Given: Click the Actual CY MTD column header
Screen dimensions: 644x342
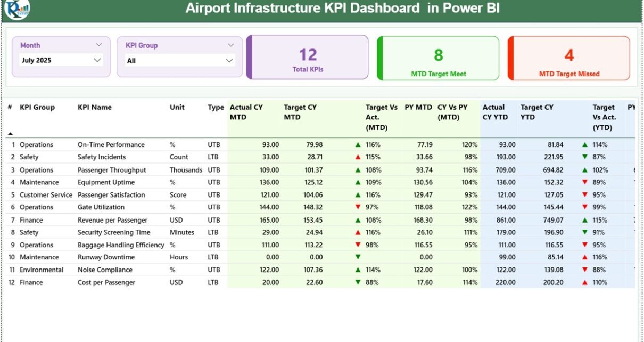Looking at the screenshot, I should pyautogui.click(x=246, y=112).
